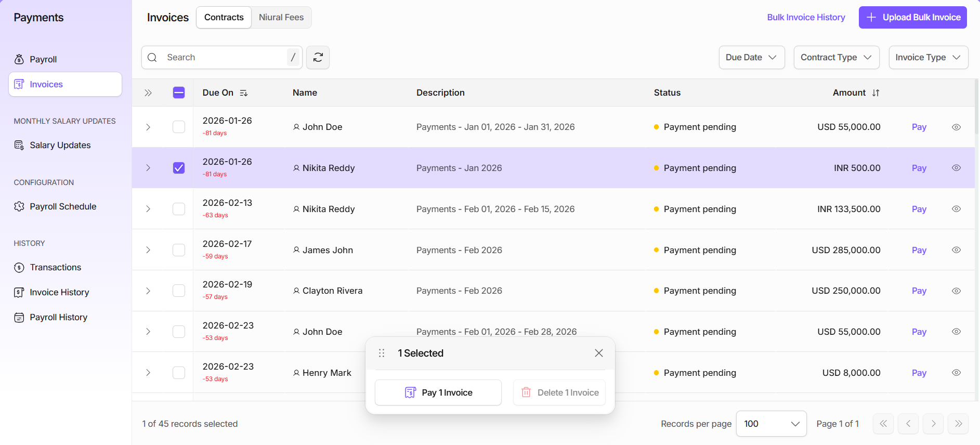
Task: View James John invoice with the eye icon
Action: pyautogui.click(x=956, y=250)
